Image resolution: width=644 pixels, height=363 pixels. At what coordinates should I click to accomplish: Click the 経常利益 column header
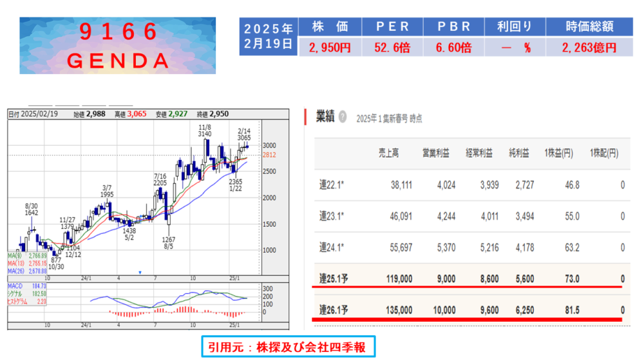(479, 153)
